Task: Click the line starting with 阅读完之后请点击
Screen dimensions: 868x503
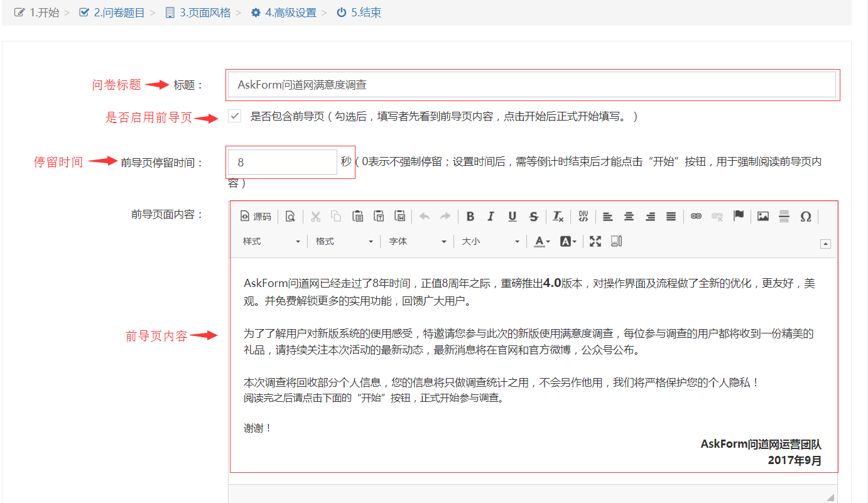Action: (374, 398)
